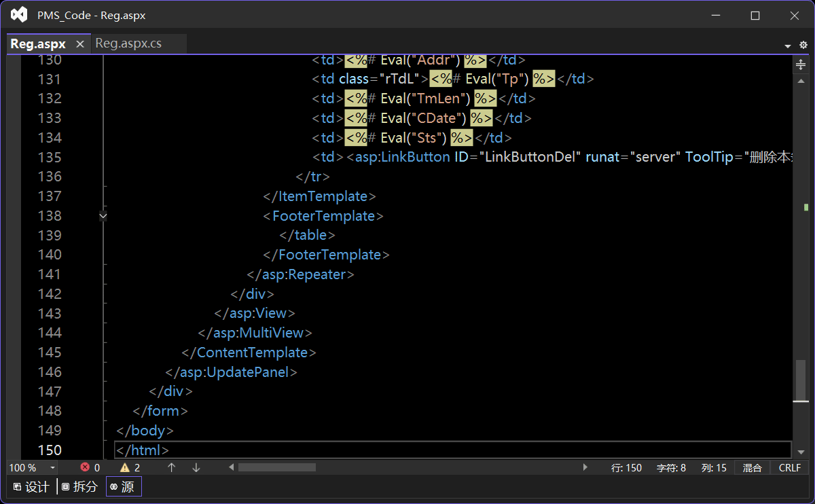Close the Reg.aspx tab
815x504 pixels.
tap(79, 44)
